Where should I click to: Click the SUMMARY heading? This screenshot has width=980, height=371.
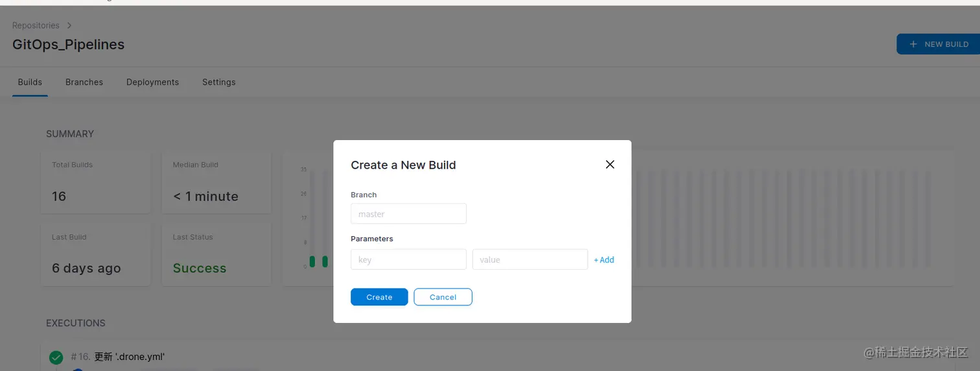pyautogui.click(x=70, y=134)
